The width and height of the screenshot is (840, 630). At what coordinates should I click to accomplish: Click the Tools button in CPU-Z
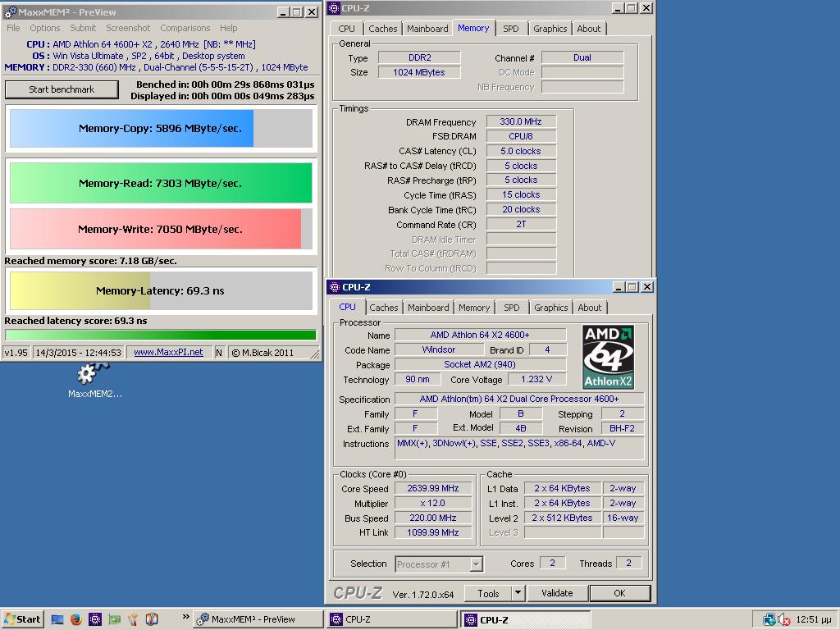tap(488, 593)
